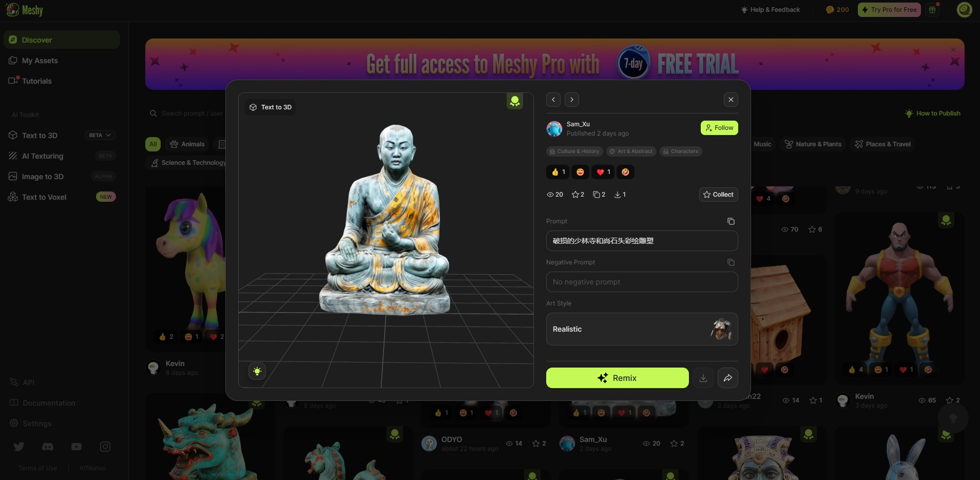The image size is (980, 480).
Task: Select the Culture & History tag
Action: pyautogui.click(x=574, y=151)
